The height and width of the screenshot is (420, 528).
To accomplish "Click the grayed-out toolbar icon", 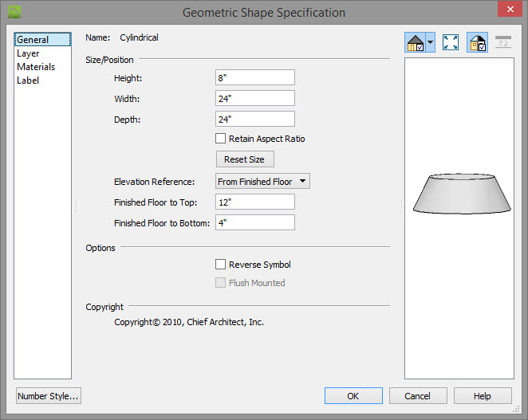I will 503,42.
